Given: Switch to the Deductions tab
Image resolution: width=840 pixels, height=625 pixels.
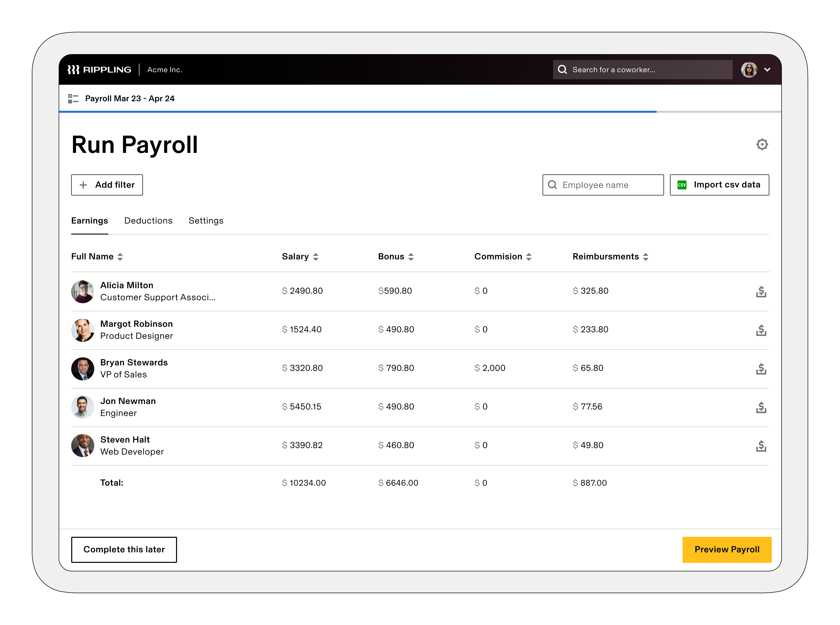Looking at the screenshot, I should point(148,221).
